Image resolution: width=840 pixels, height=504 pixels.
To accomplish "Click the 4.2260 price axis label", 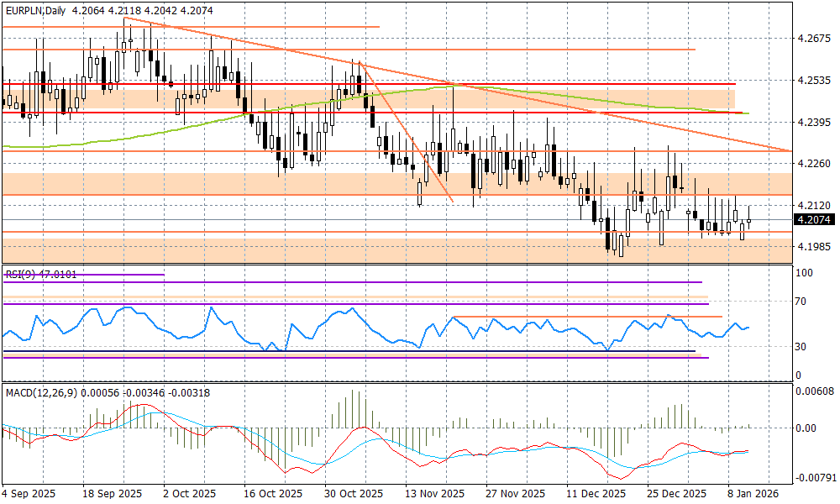I will [813, 163].
